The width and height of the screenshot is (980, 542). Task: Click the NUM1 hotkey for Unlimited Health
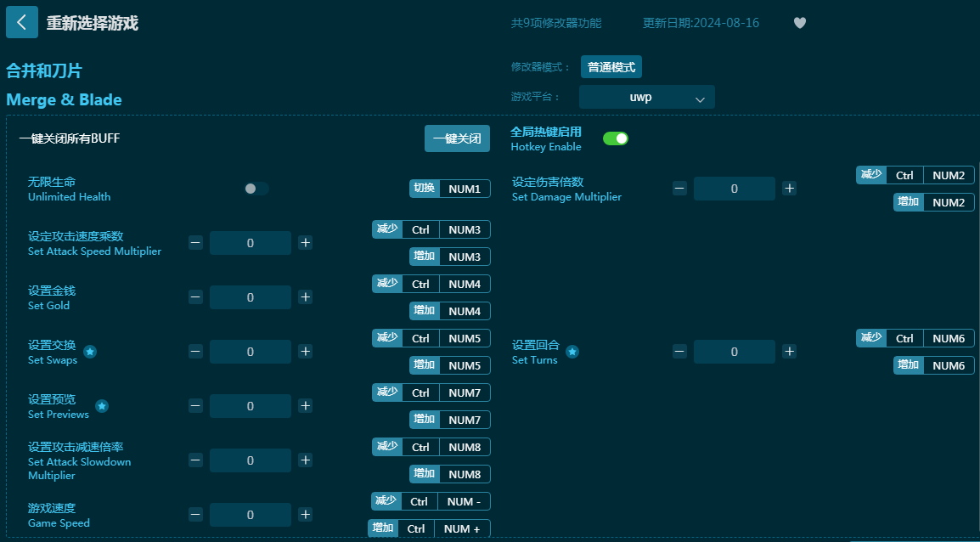pos(464,189)
